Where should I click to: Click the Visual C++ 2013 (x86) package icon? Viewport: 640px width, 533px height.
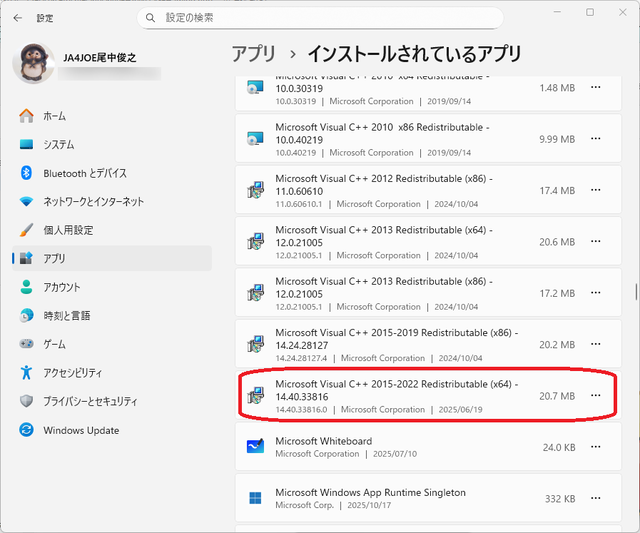point(256,293)
